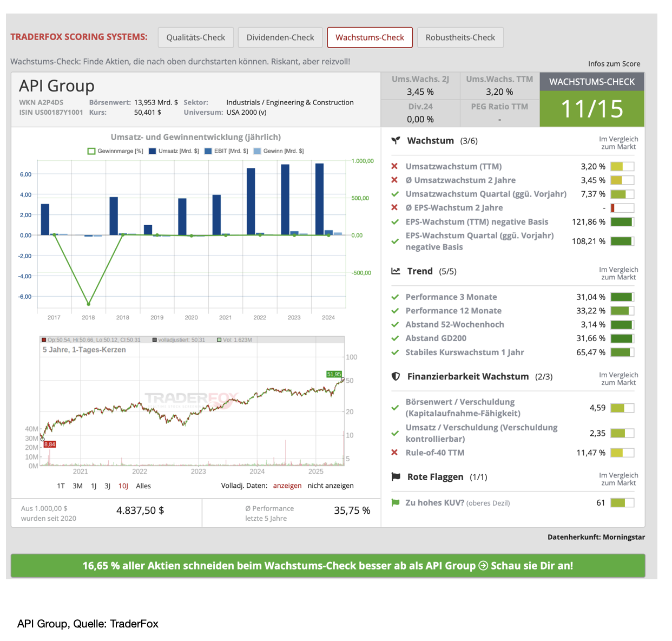
Task: Toggle the EBIT [Mrd. $] legend series
Action: pyautogui.click(x=226, y=151)
